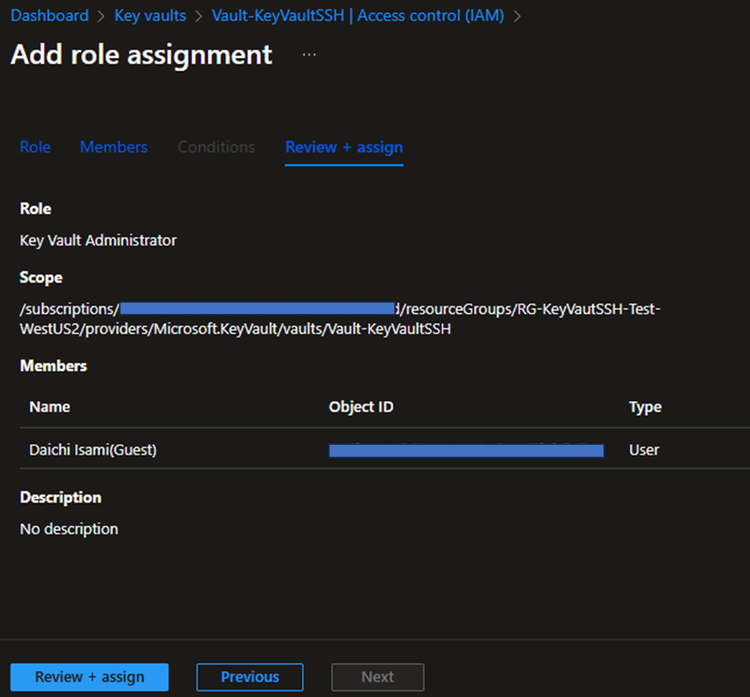Click the Type column header
Screen dimensions: 750x697
[645, 407]
